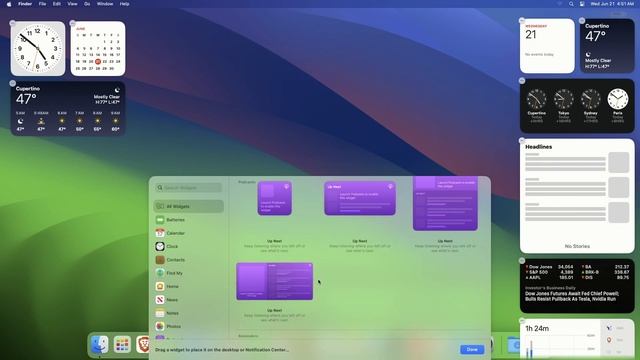Click the desktop analog clock face
The image size is (640, 360).
pos(38,49)
